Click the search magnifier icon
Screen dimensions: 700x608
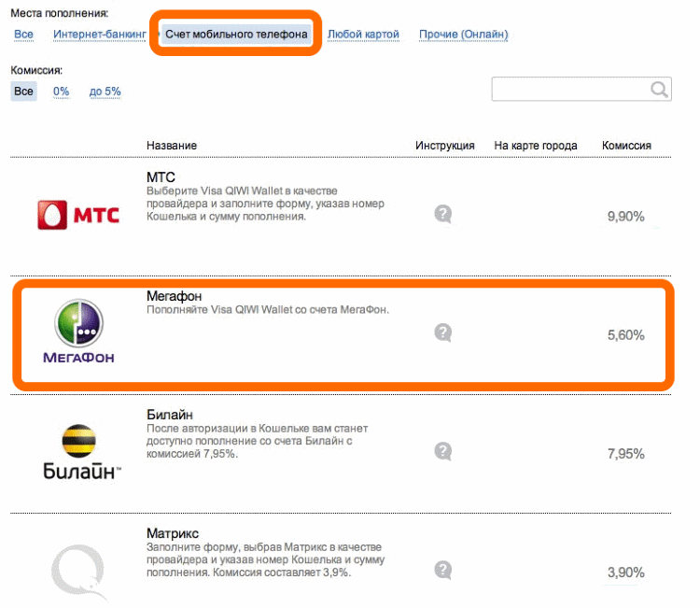pos(659,90)
